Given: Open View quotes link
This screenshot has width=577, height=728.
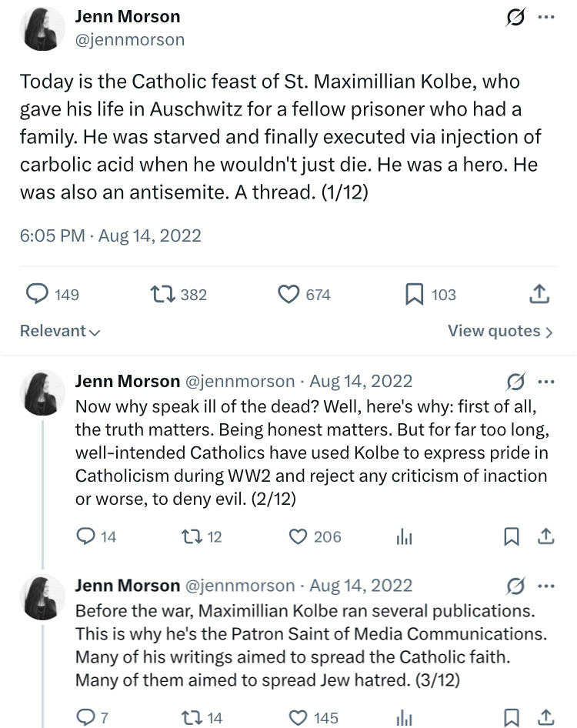Looking at the screenshot, I should (500, 332).
